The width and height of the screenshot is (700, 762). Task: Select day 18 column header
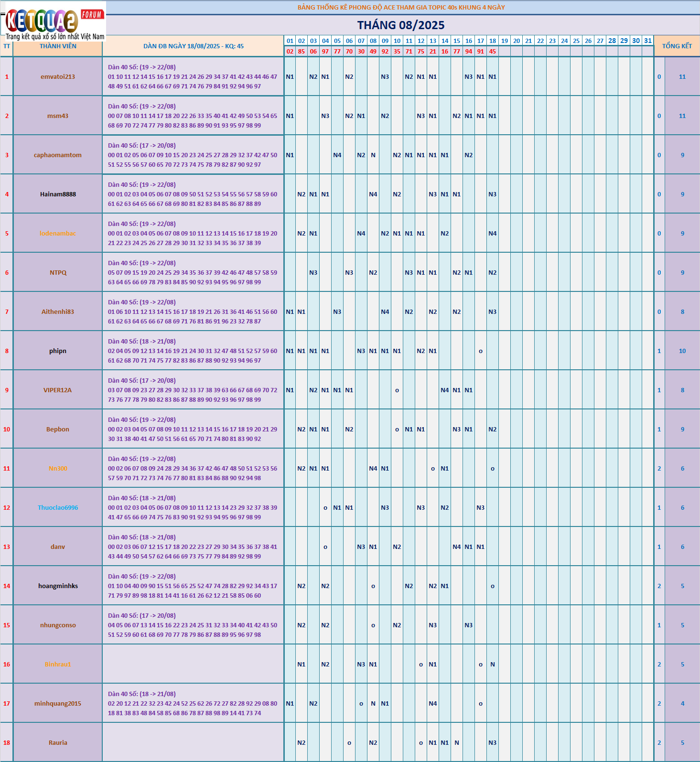493,41
